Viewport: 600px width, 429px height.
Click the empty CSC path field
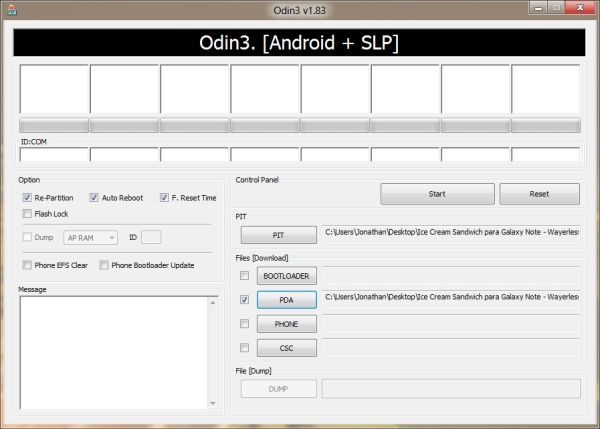tap(451, 348)
